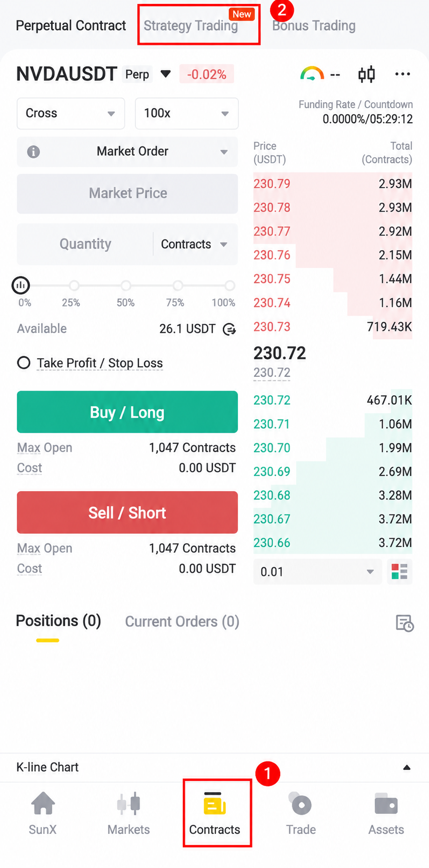Set quantity slider to 50%
429x868 pixels.
click(x=126, y=285)
